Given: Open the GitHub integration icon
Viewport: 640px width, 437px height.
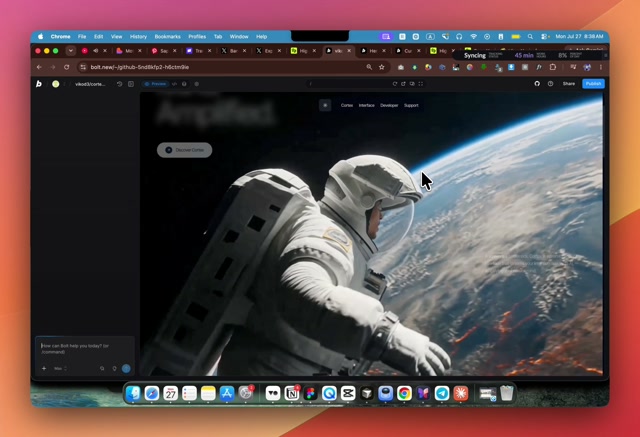Looking at the screenshot, I should pos(537,84).
